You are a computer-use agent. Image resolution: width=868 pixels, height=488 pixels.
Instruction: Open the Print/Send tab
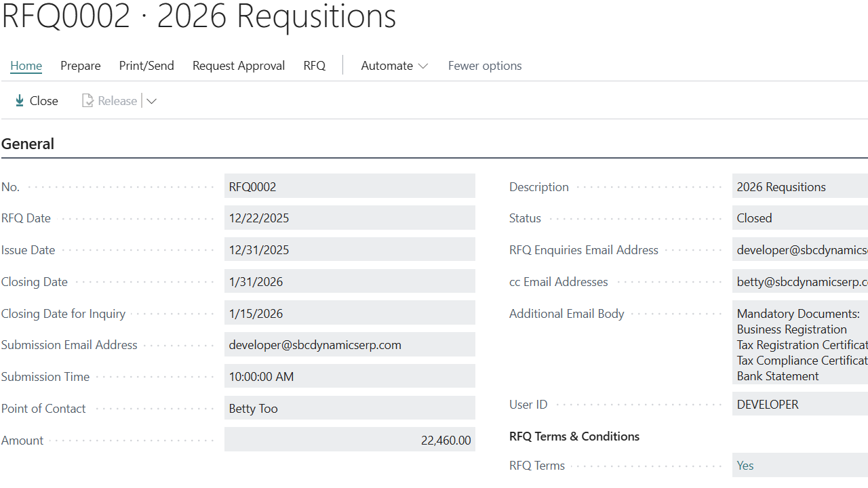coord(146,65)
